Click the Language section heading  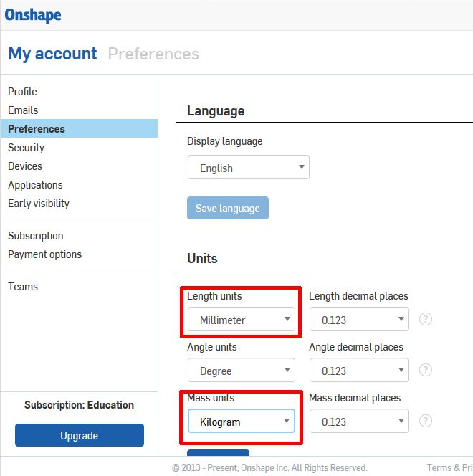click(x=216, y=111)
